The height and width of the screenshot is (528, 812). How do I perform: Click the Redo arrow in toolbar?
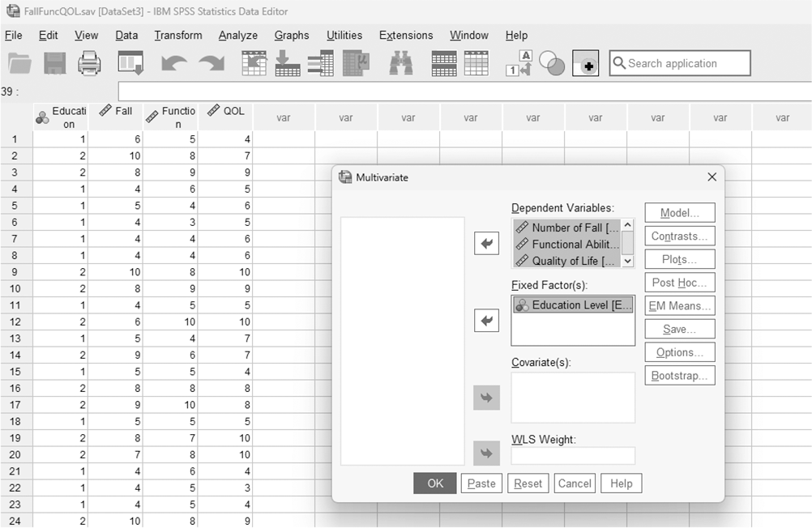pos(212,64)
